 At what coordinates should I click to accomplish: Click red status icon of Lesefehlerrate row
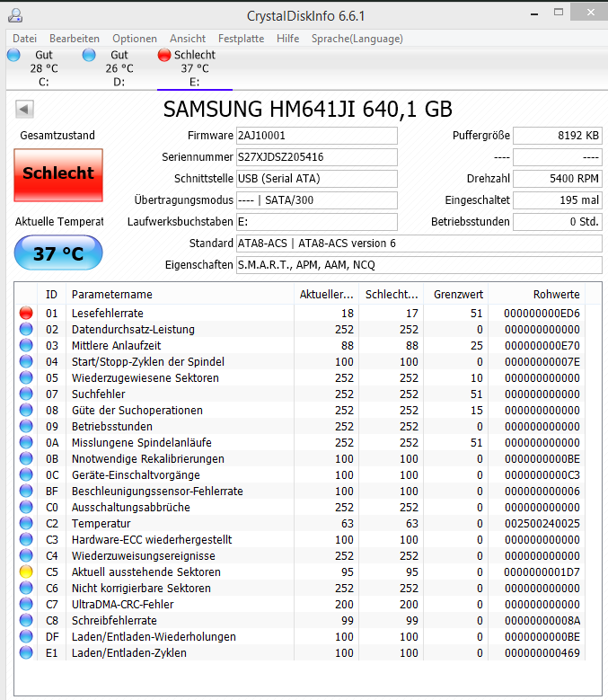tap(26, 313)
